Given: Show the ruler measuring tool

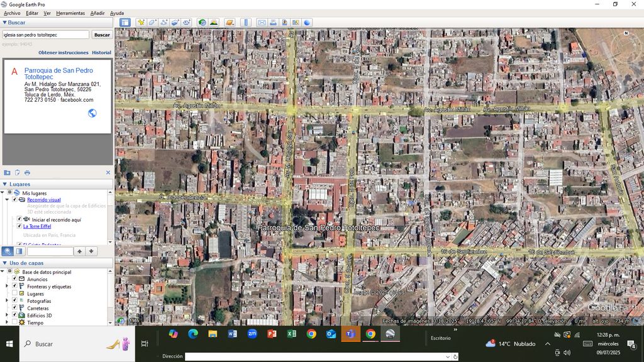Looking at the screenshot, I should 246,22.
